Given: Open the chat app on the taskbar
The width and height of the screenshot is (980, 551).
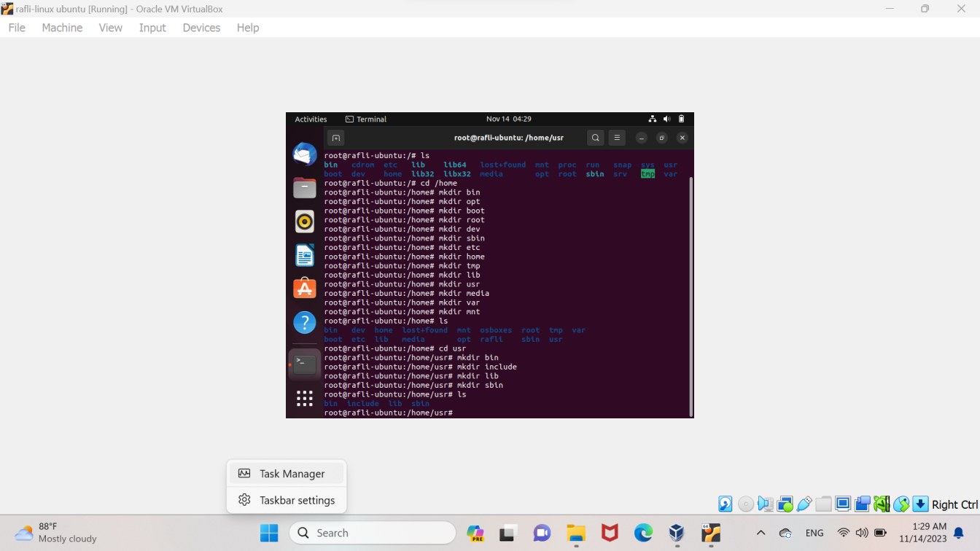Looking at the screenshot, I should tap(542, 533).
